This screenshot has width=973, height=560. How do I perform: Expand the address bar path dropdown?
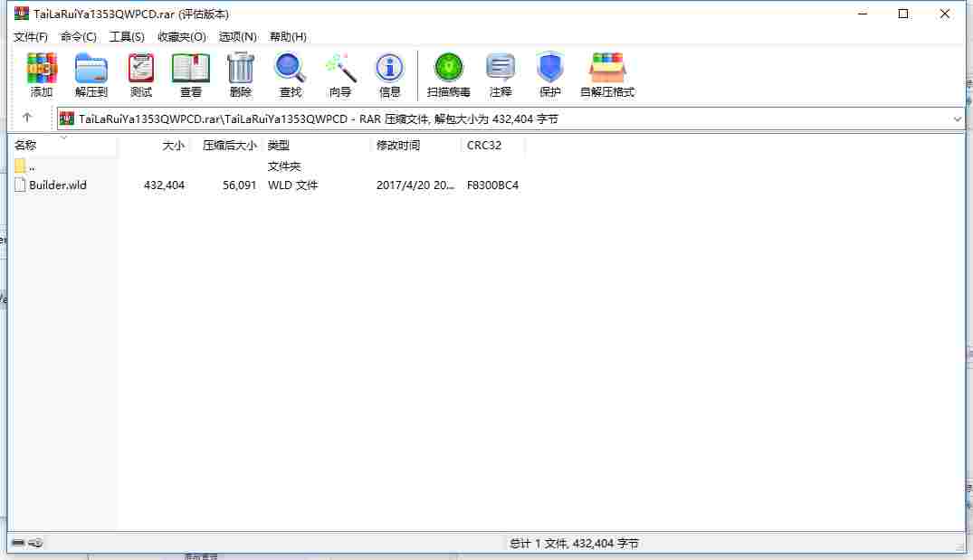957,119
